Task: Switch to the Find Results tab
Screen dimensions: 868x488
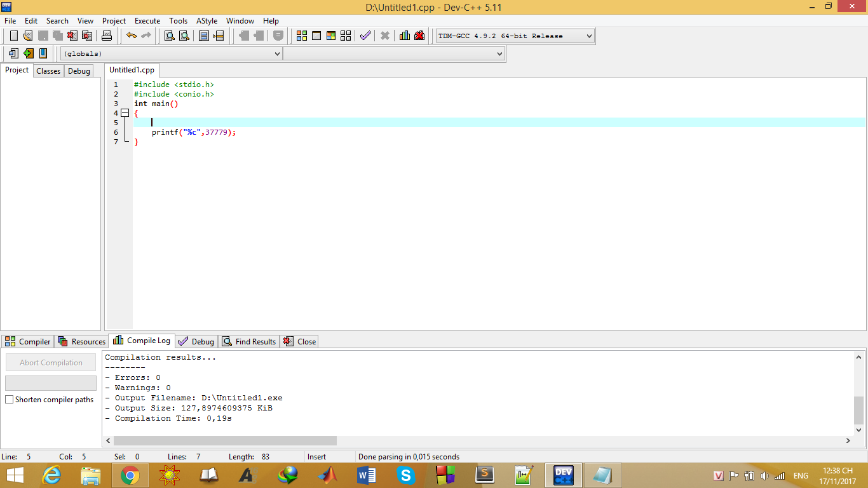Action: [x=249, y=342]
